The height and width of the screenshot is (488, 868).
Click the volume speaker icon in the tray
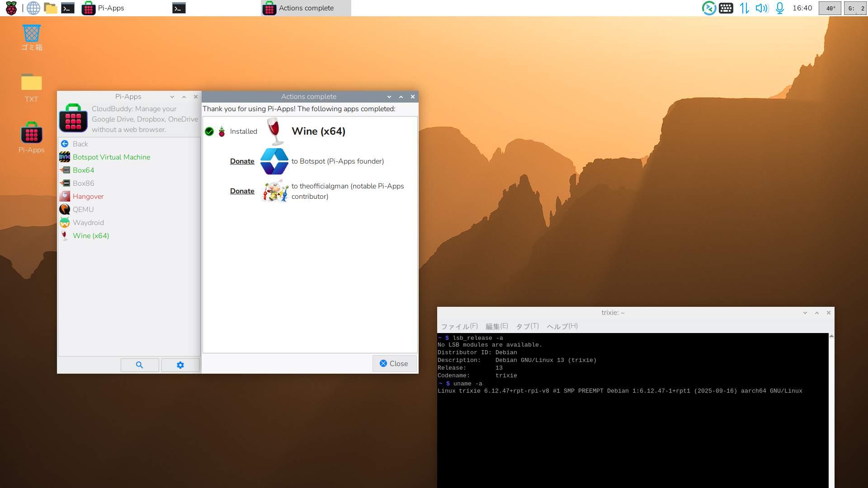[762, 8]
